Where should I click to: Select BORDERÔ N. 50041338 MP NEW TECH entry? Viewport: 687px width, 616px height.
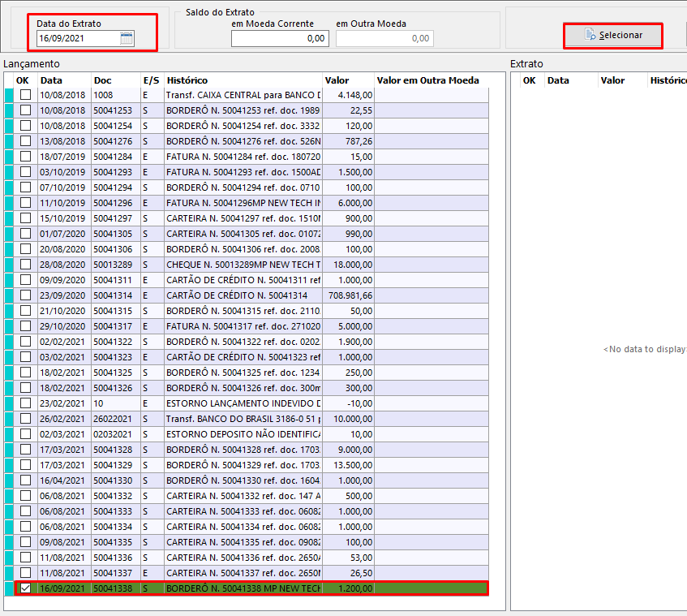tap(243, 588)
